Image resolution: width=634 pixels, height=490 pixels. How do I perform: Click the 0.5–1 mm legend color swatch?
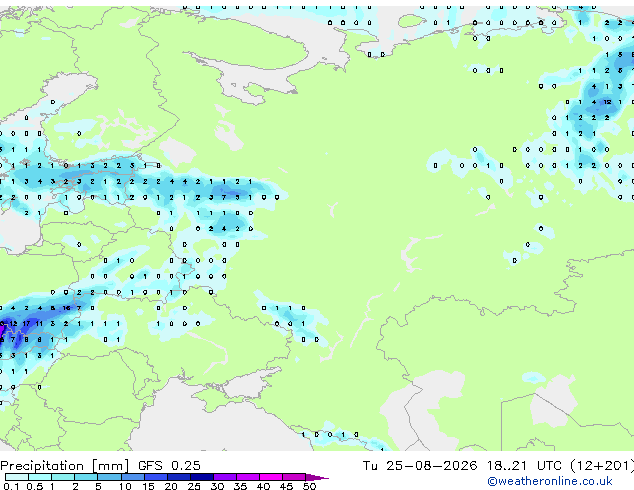click(40, 477)
